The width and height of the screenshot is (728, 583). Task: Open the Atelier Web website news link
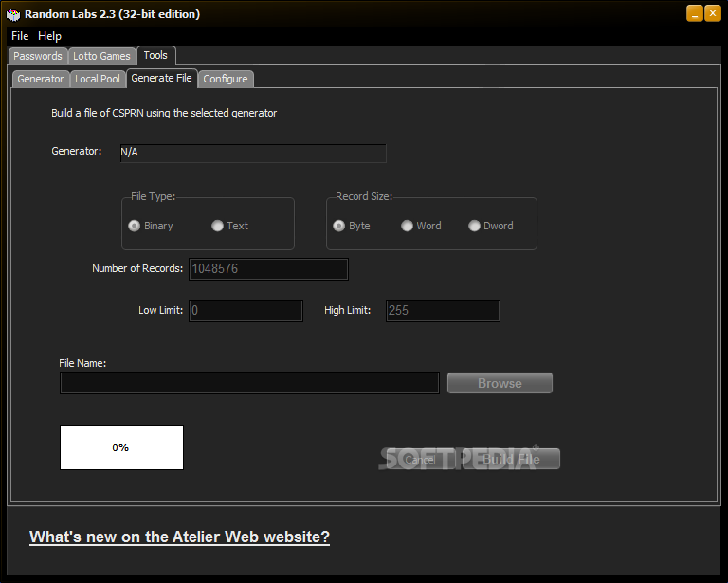click(x=180, y=537)
